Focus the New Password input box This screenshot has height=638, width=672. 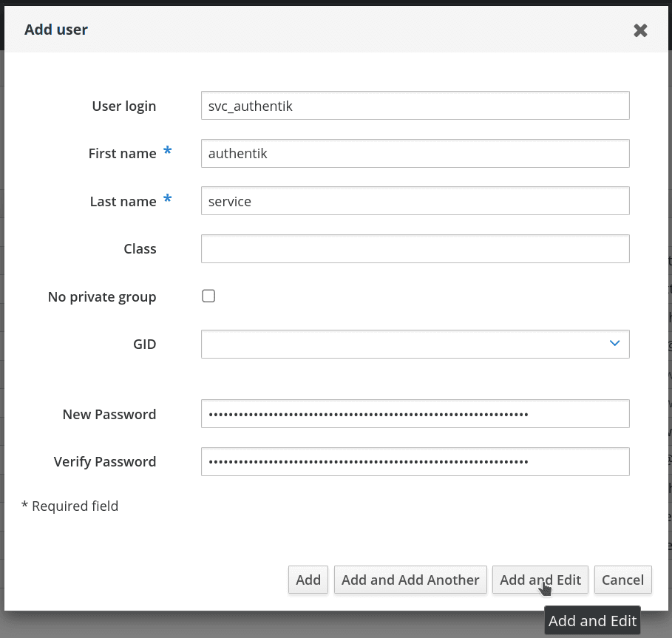(x=415, y=414)
